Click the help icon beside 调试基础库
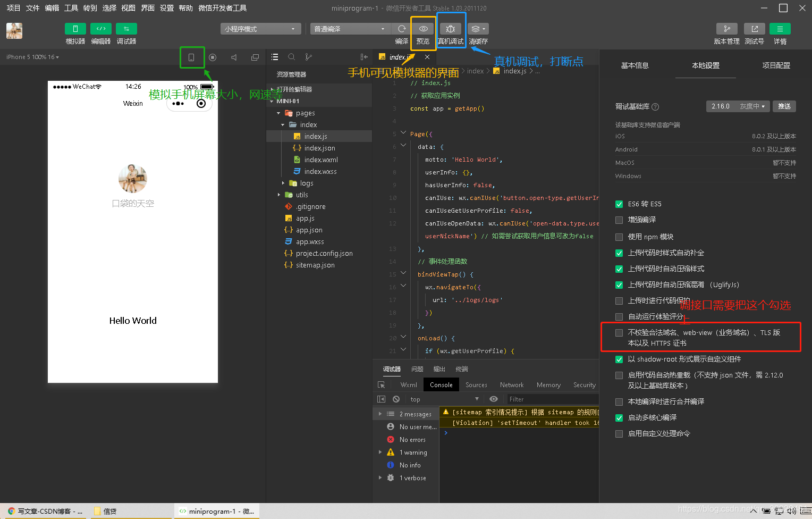This screenshot has width=812, height=519. pyautogui.click(x=655, y=107)
